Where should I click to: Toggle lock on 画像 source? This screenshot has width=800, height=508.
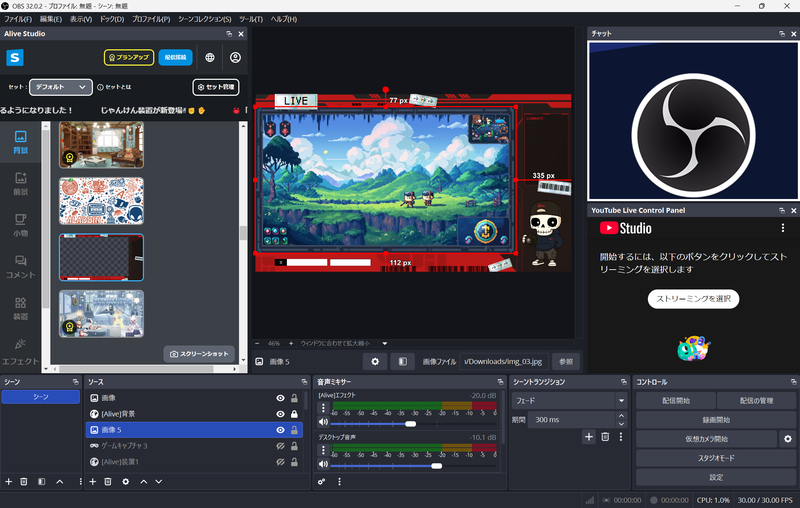[294, 398]
